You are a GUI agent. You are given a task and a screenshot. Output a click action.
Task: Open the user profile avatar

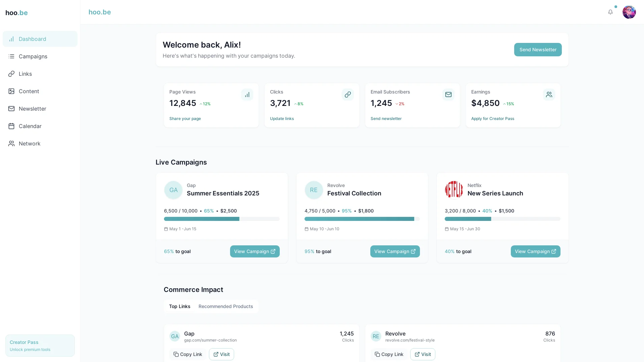pyautogui.click(x=629, y=12)
